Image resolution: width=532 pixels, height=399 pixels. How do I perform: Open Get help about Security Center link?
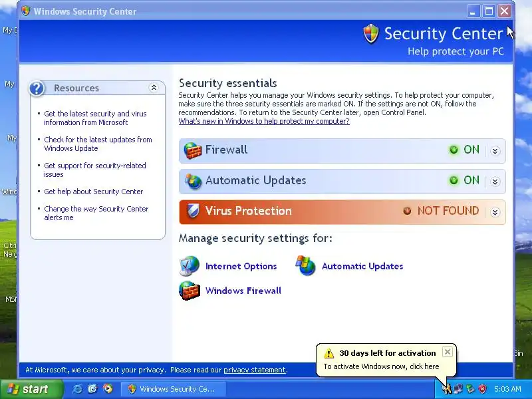click(94, 192)
